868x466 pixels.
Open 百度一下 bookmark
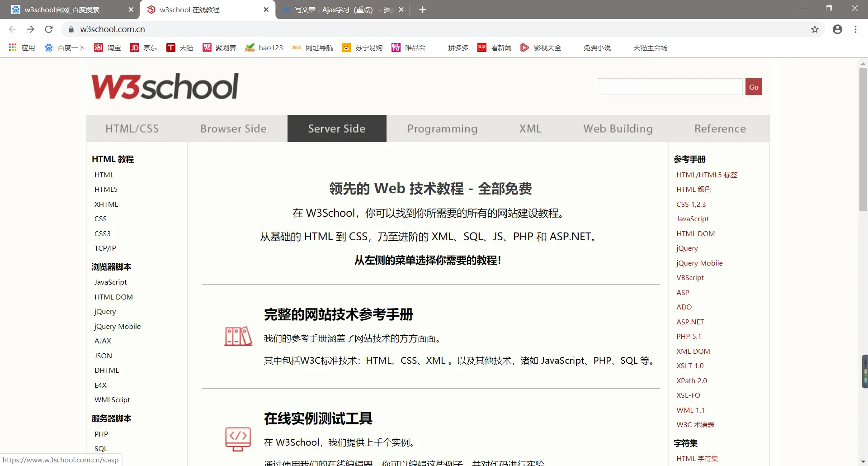point(65,48)
